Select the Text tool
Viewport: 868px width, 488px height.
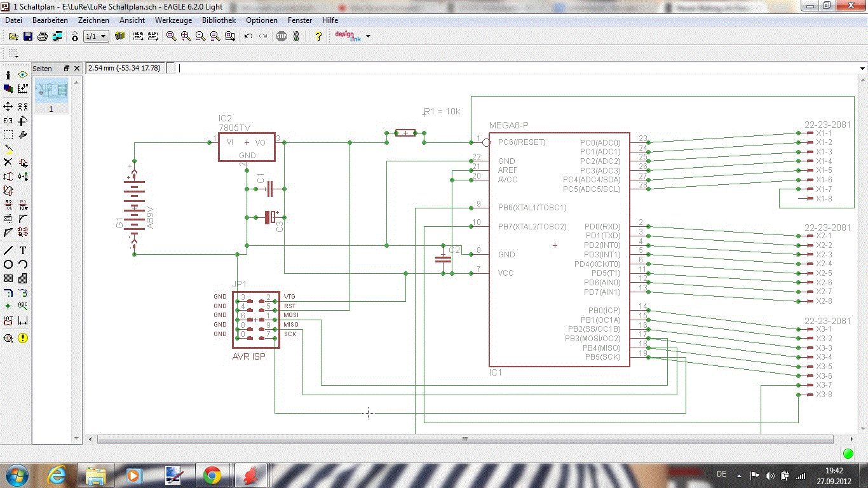point(23,250)
